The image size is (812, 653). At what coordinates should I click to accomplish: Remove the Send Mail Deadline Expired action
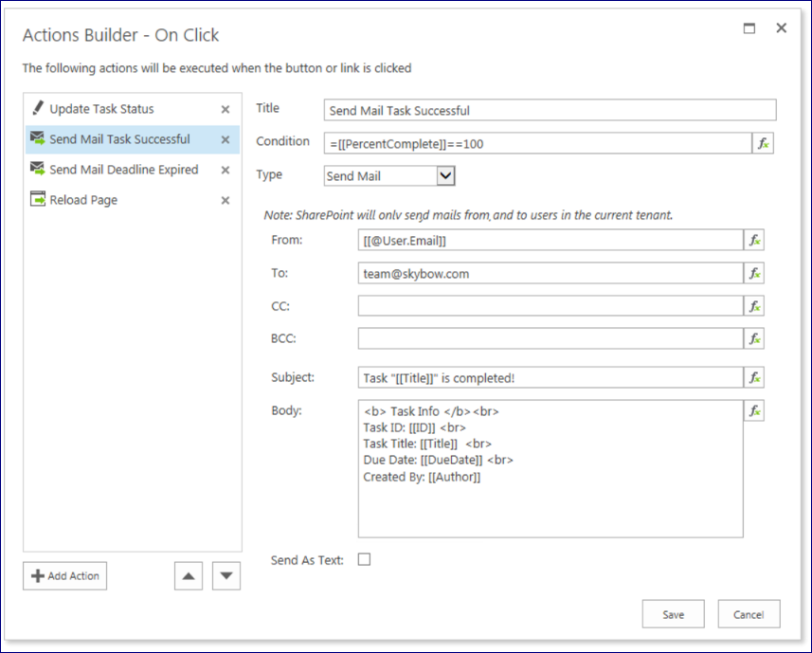tap(226, 171)
